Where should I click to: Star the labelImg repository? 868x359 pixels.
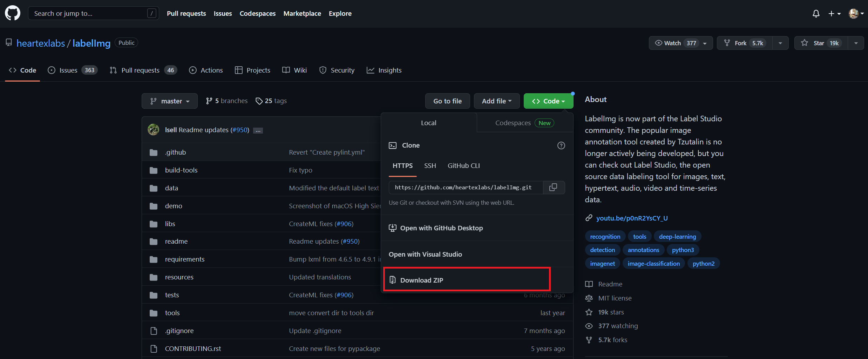[820, 43]
